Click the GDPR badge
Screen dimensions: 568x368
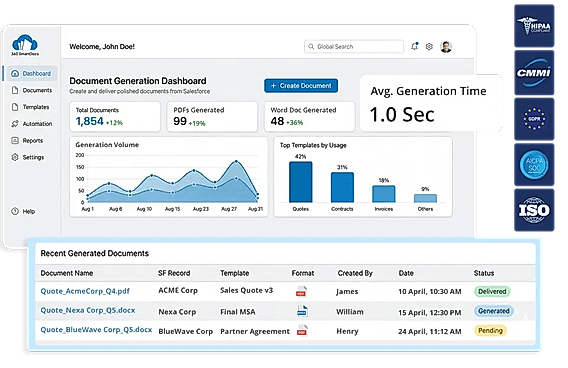[x=534, y=119]
